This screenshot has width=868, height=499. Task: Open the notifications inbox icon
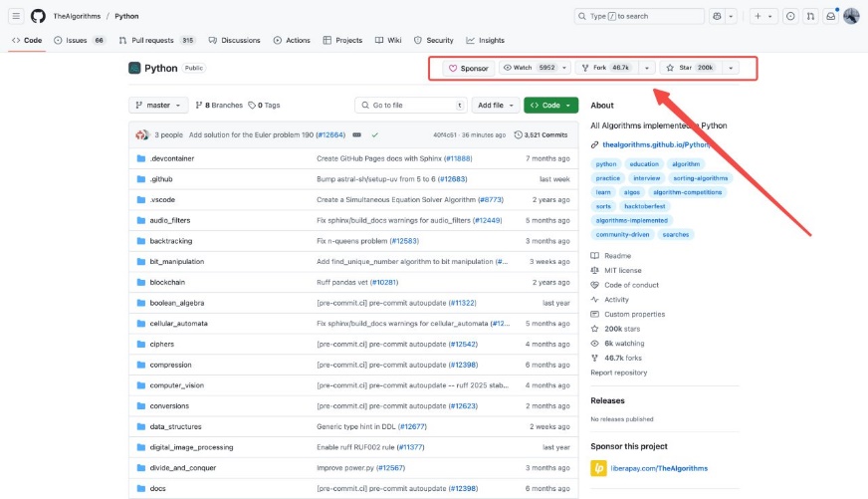click(830, 16)
